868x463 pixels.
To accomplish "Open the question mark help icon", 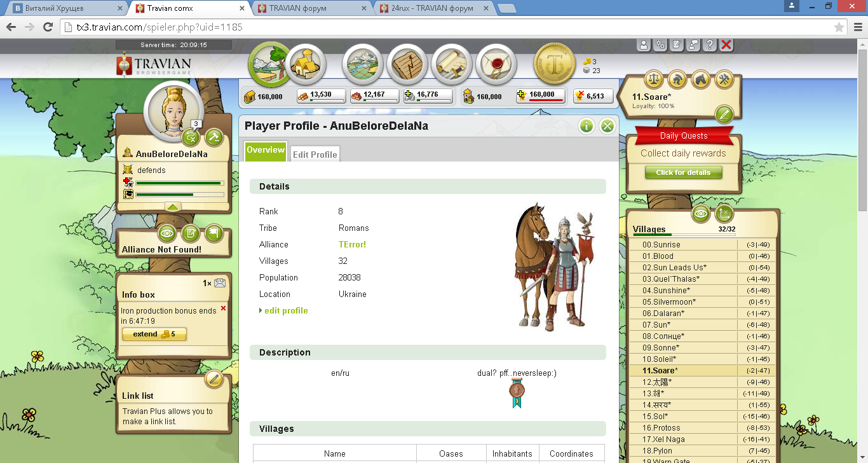I will pos(710,45).
